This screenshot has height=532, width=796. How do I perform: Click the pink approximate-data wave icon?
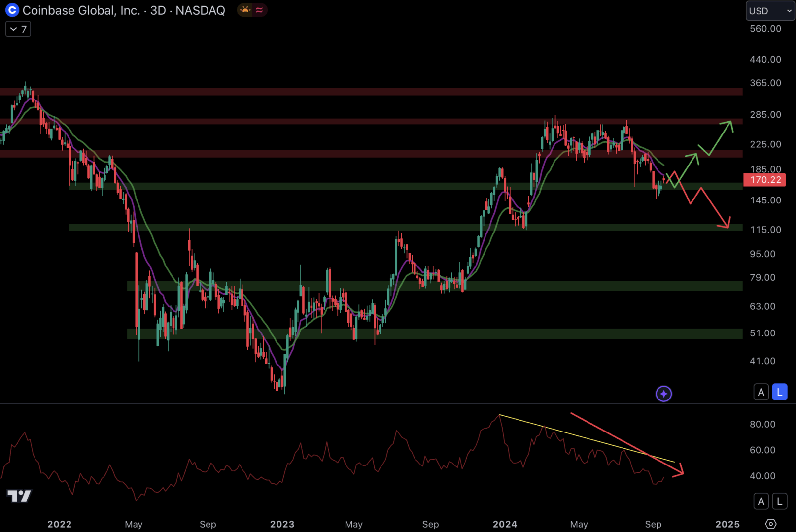[259, 10]
